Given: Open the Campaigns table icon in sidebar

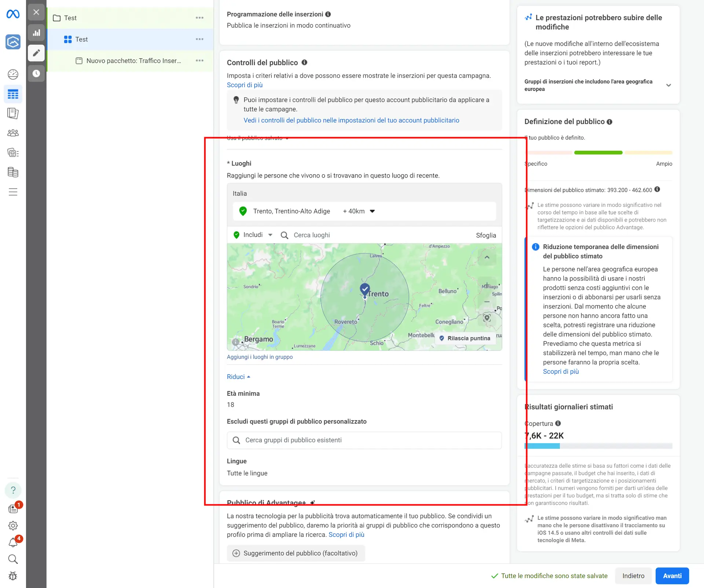Looking at the screenshot, I should click(13, 94).
